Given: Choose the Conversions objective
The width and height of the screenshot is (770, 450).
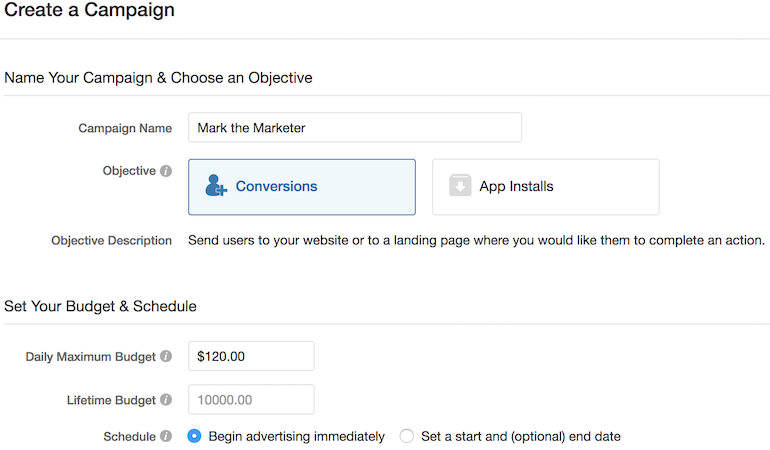Looking at the screenshot, I should click(x=302, y=187).
